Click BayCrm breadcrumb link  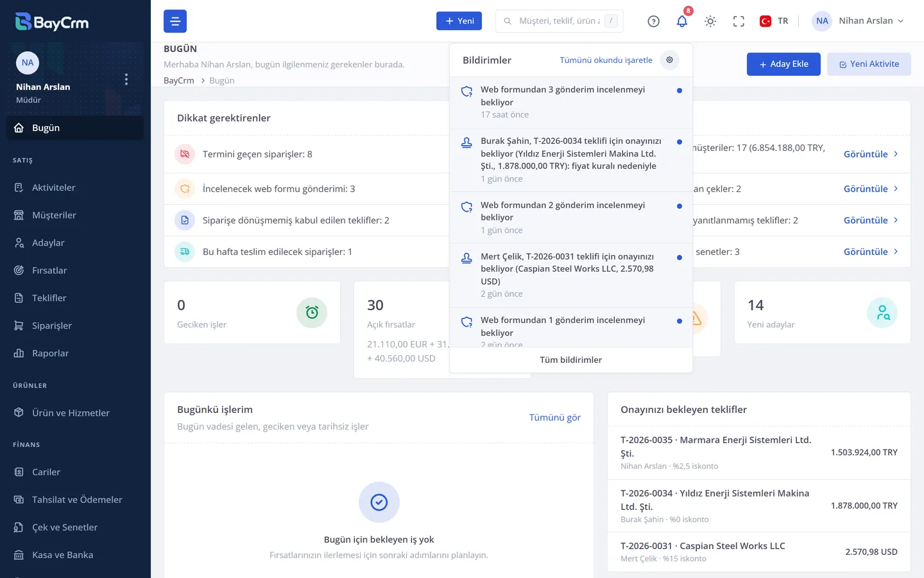[179, 80]
